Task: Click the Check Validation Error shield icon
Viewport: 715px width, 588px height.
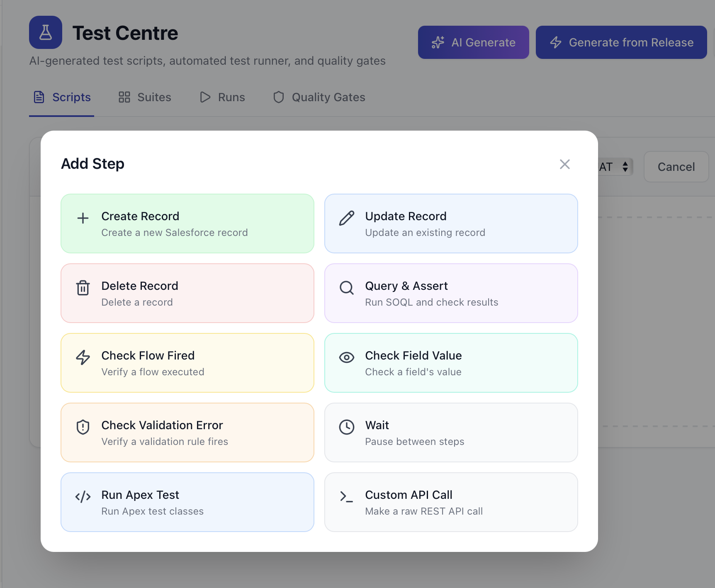Action: (83, 427)
